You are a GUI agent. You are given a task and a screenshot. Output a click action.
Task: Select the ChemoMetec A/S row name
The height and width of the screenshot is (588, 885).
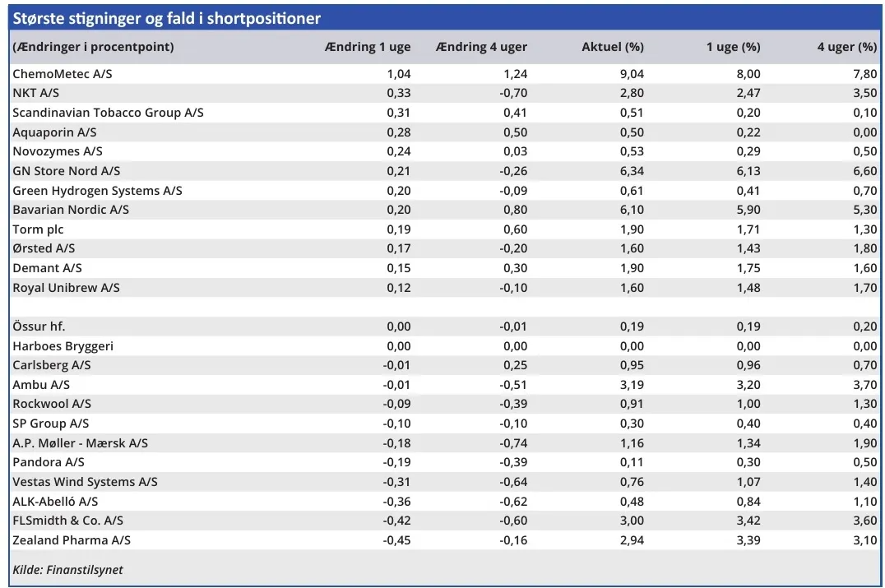63,74
